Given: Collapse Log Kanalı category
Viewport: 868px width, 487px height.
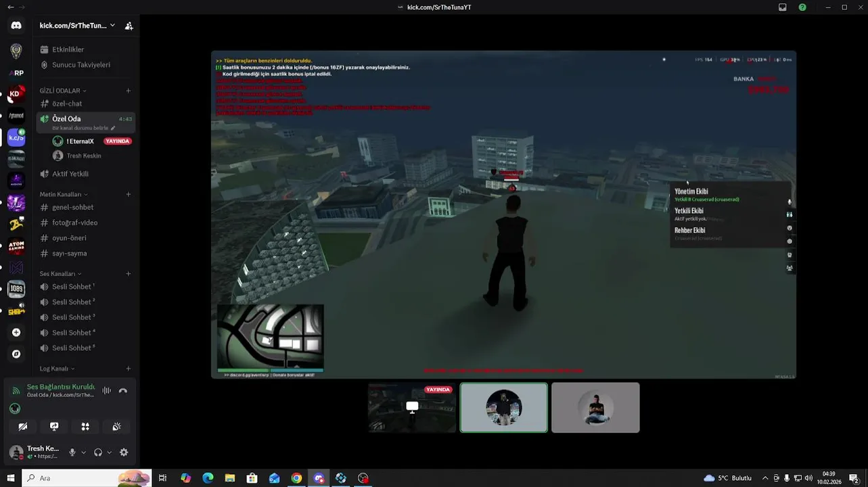Looking at the screenshot, I should click(x=57, y=369).
